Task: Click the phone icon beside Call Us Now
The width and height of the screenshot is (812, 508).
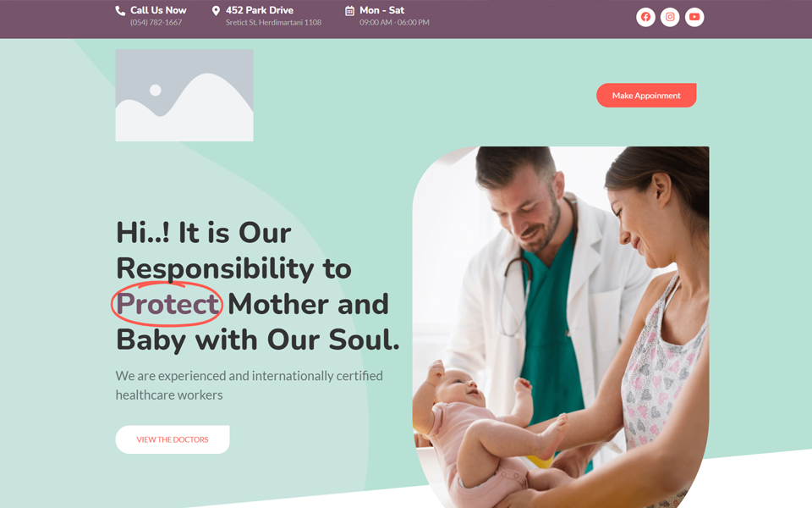Action: [x=119, y=11]
